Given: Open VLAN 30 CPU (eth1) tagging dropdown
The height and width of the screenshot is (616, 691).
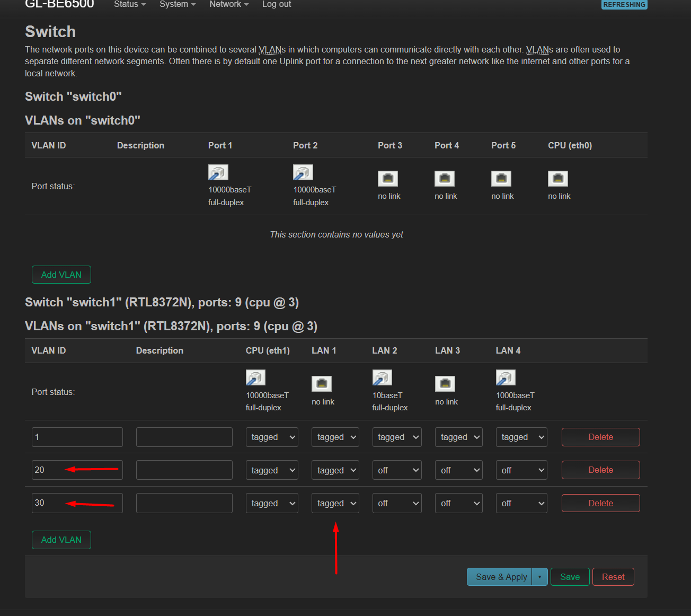Looking at the screenshot, I should (x=272, y=503).
